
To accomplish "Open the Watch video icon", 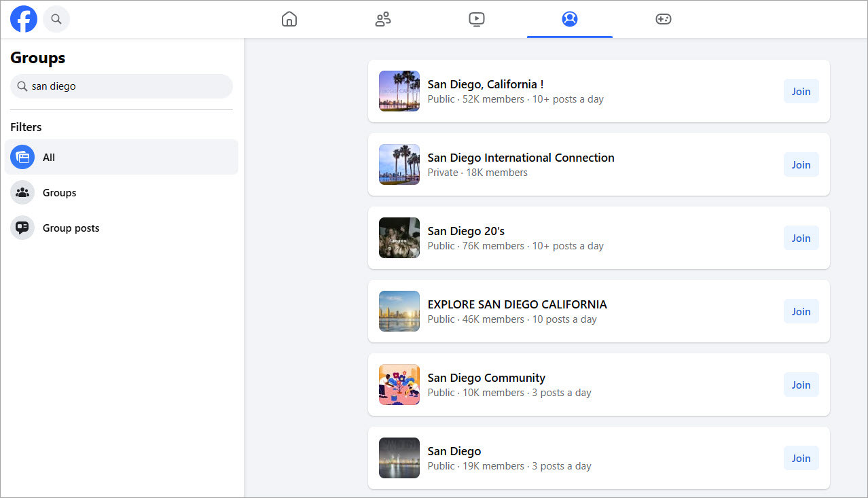I will (x=477, y=19).
